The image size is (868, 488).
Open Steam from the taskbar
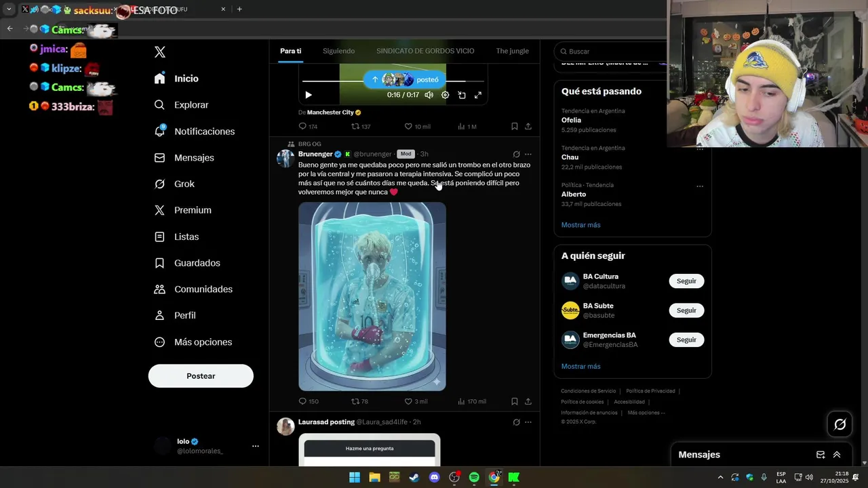tap(414, 477)
